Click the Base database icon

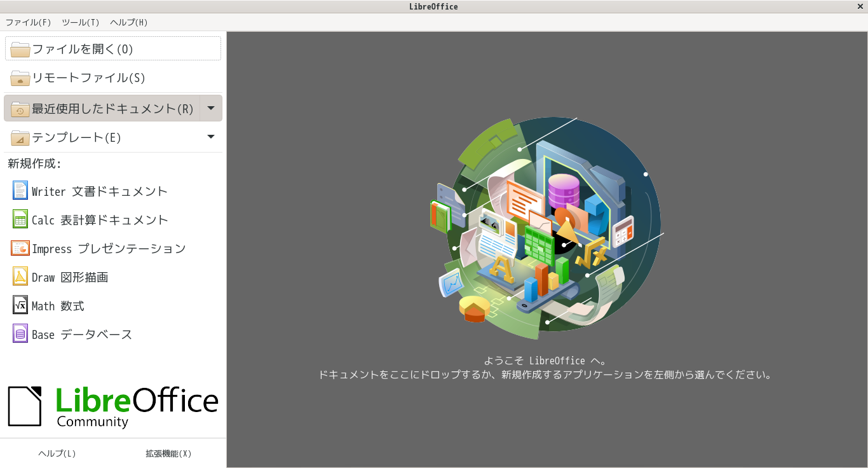tap(20, 334)
